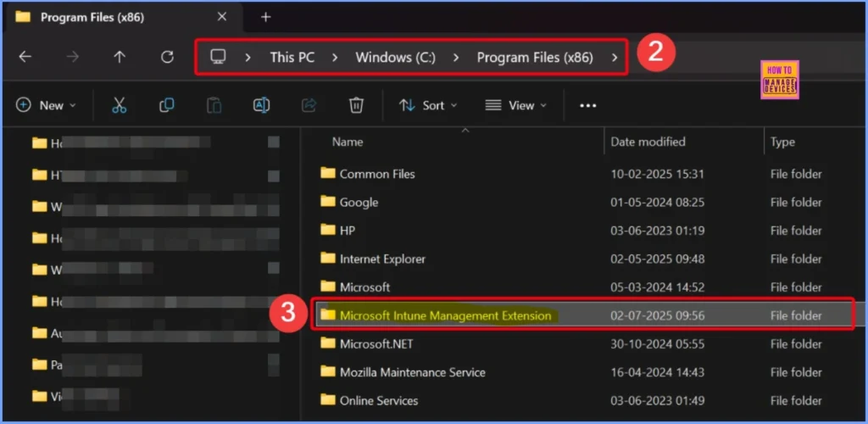Click the Copy icon in toolbar

pos(167,105)
